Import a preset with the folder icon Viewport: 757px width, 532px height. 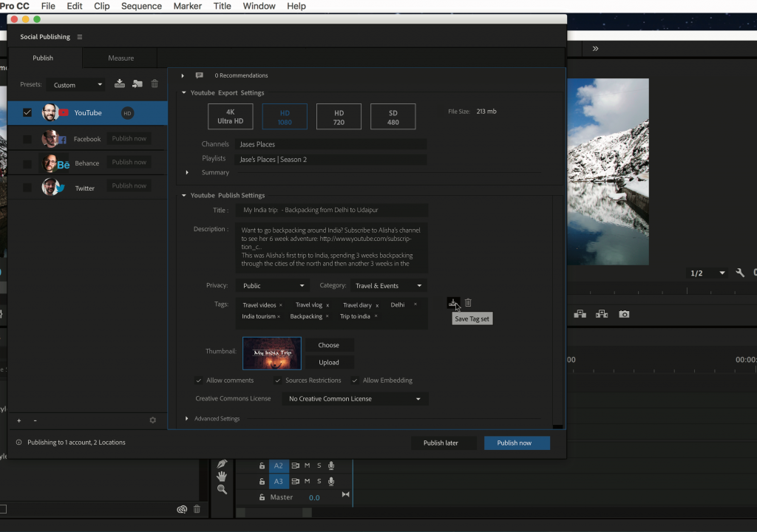point(137,83)
